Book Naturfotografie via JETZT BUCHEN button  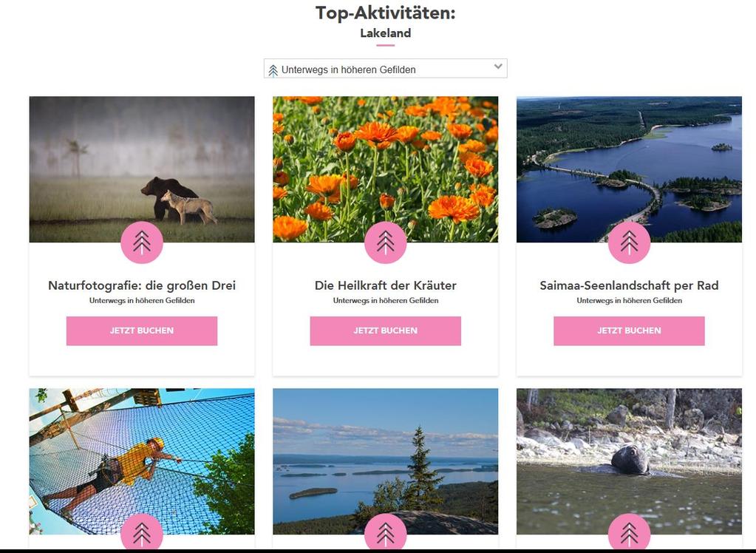tap(142, 331)
